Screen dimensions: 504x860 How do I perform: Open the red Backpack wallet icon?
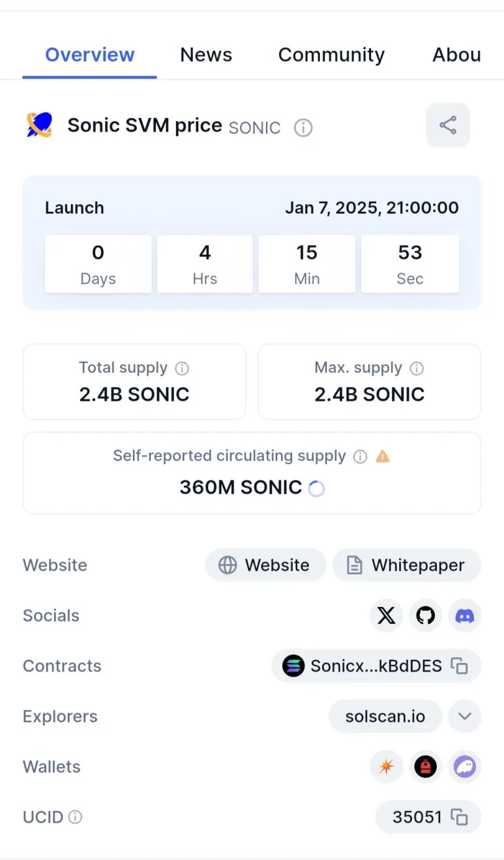pos(425,767)
